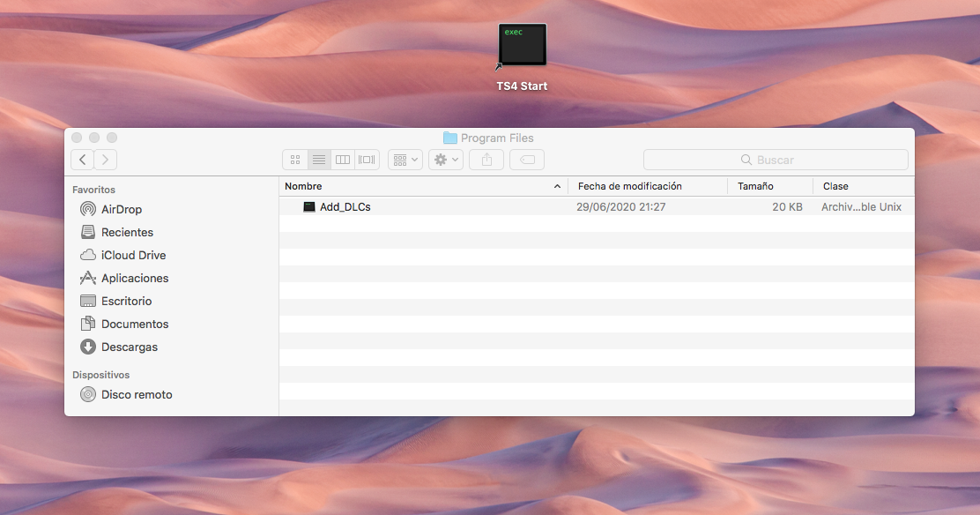Zoom the Program Files window
The image size is (980, 515).
click(x=112, y=138)
